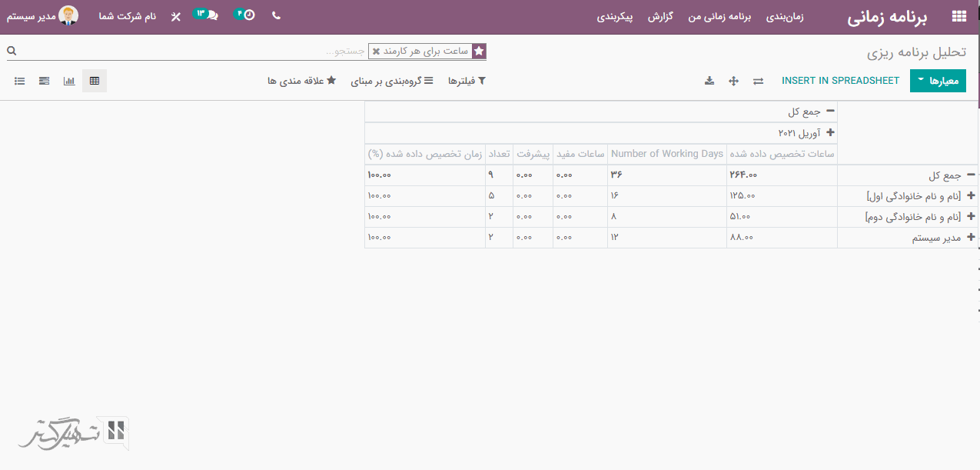This screenshot has width=980, height=470.
Task: Open the apps grid menu
Action: click(x=958, y=16)
